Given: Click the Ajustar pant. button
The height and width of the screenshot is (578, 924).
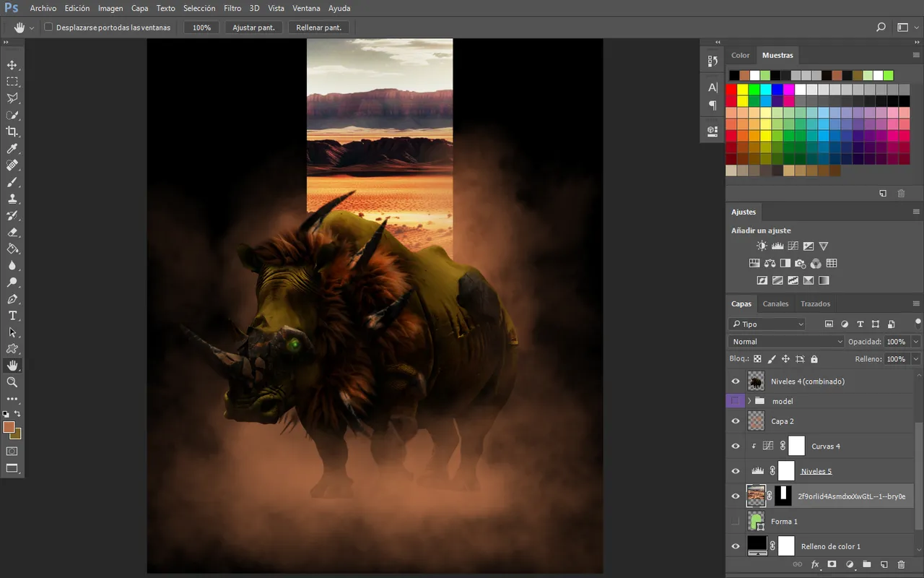Looking at the screenshot, I should 254,27.
